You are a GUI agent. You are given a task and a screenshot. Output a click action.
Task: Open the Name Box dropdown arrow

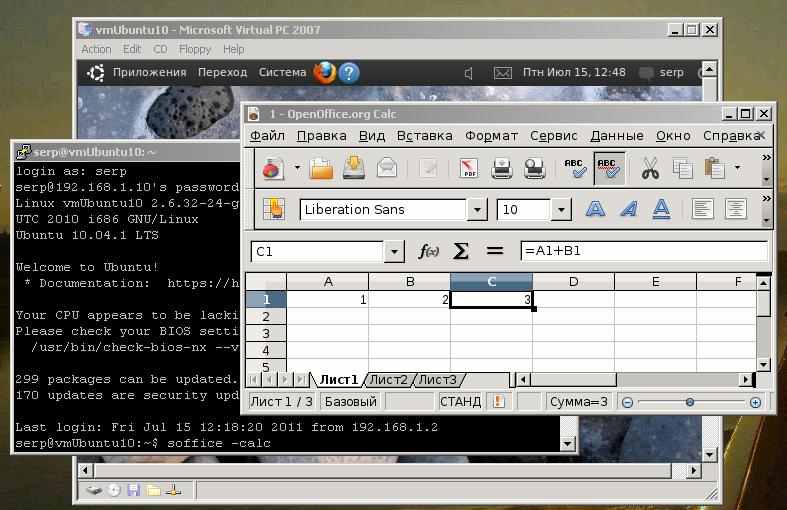pos(395,251)
